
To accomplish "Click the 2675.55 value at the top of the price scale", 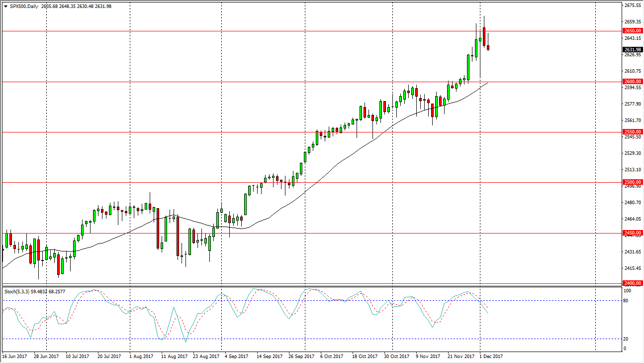I will pyautogui.click(x=632, y=5).
